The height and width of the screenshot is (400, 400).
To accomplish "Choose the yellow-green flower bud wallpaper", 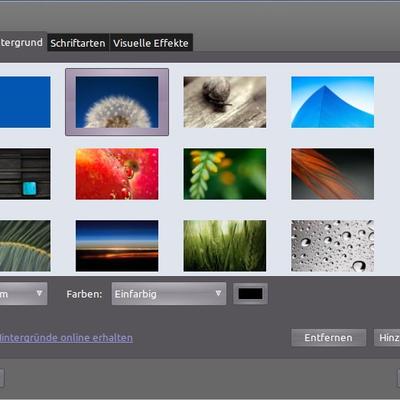I will pos(225,174).
